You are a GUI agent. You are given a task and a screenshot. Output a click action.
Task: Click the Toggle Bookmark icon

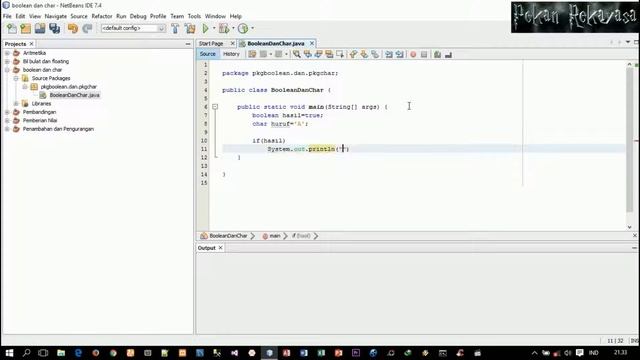click(x=375, y=54)
